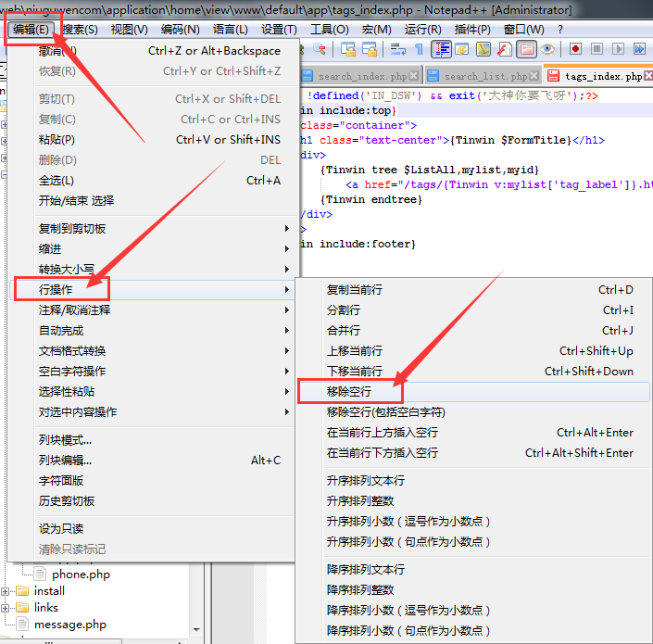Open the 宏(M) menu

pos(376,29)
